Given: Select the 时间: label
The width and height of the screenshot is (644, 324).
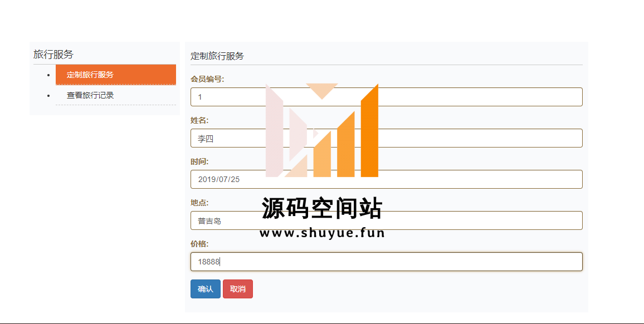Looking at the screenshot, I should [x=199, y=162].
